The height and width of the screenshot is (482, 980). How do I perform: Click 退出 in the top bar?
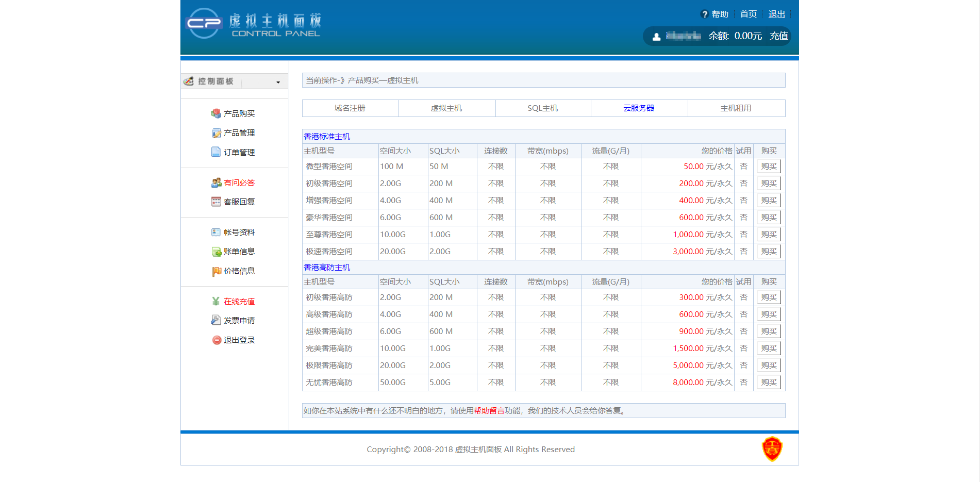[x=777, y=14]
